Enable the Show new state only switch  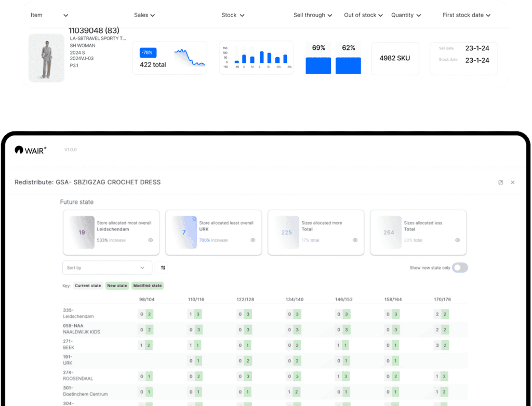460,268
